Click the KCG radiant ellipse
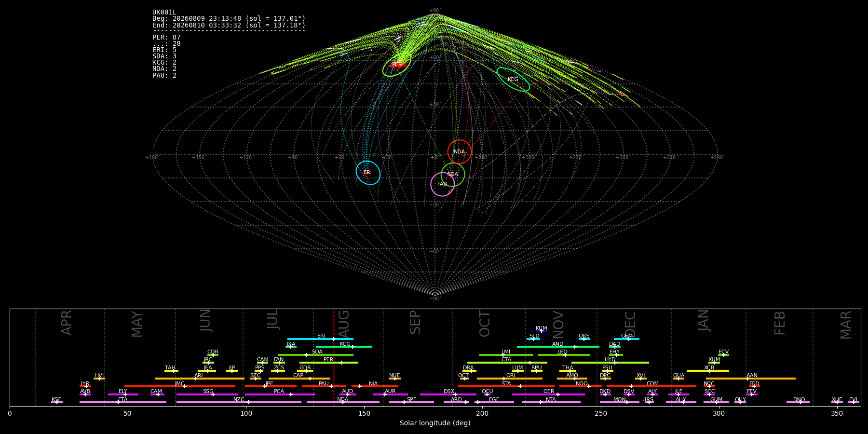Viewport: 868px width, 434px height. 513,80
